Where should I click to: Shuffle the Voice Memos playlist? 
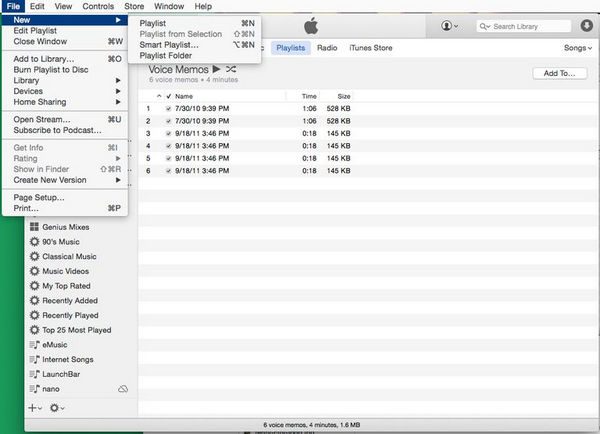click(231, 69)
